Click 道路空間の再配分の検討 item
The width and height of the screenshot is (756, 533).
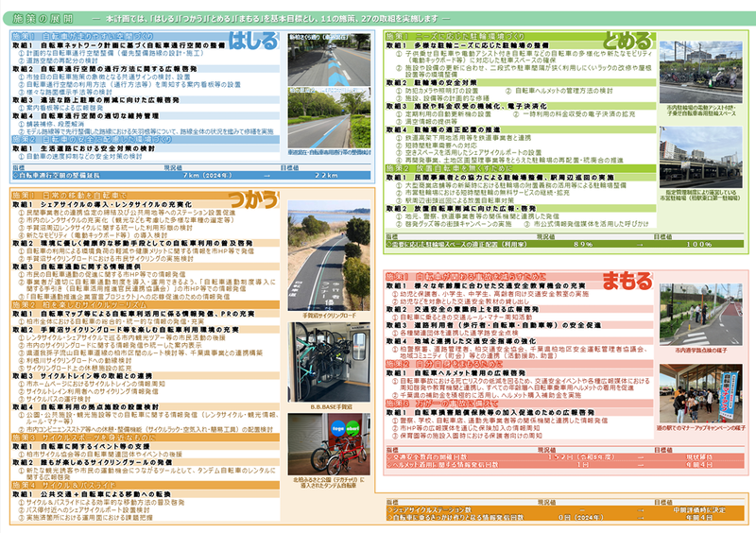(x=59, y=61)
